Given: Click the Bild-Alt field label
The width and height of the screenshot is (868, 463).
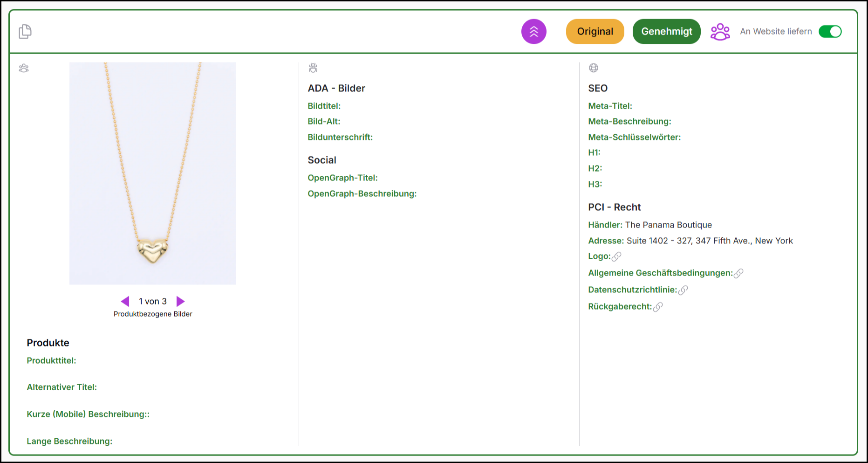Looking at the screenshot, I should pos(324,121).
